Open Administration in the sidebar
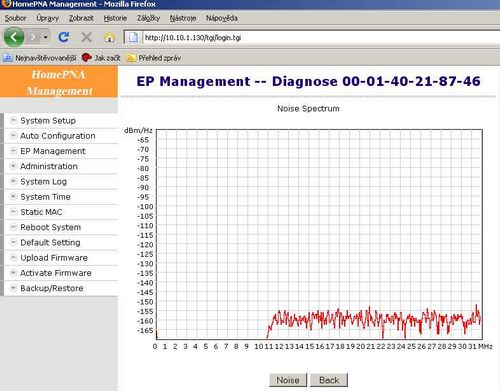 point(49,166)
